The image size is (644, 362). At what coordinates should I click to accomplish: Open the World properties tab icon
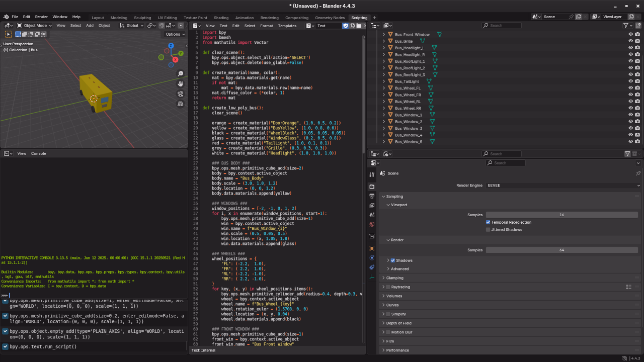coord(372,225)
